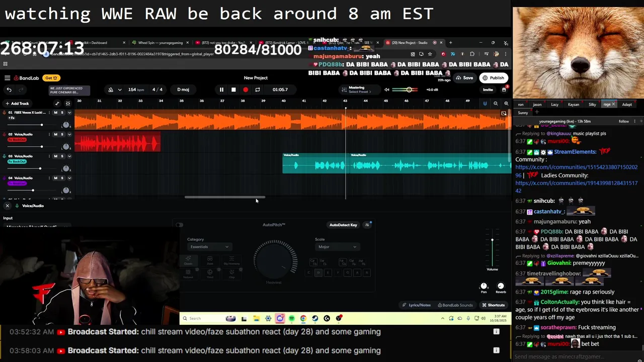Open the automation tool icon

pyautogui.click(x=57, y=104)
